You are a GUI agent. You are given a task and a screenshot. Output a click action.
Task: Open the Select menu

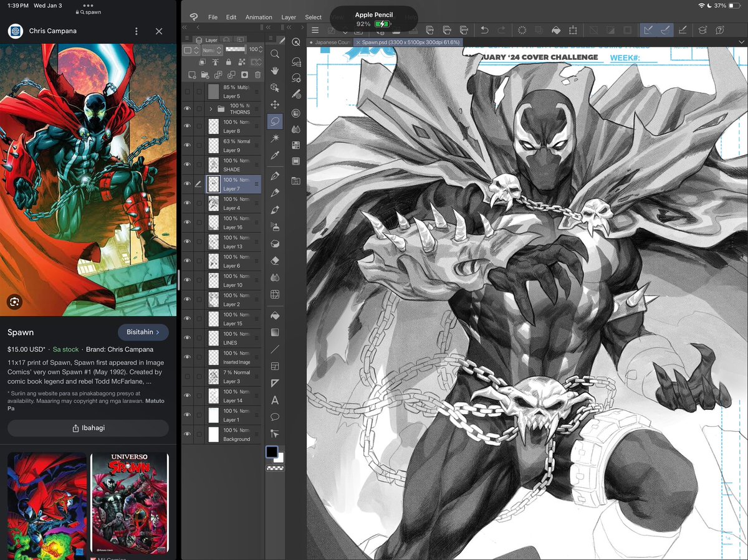[x=314, y=17]
